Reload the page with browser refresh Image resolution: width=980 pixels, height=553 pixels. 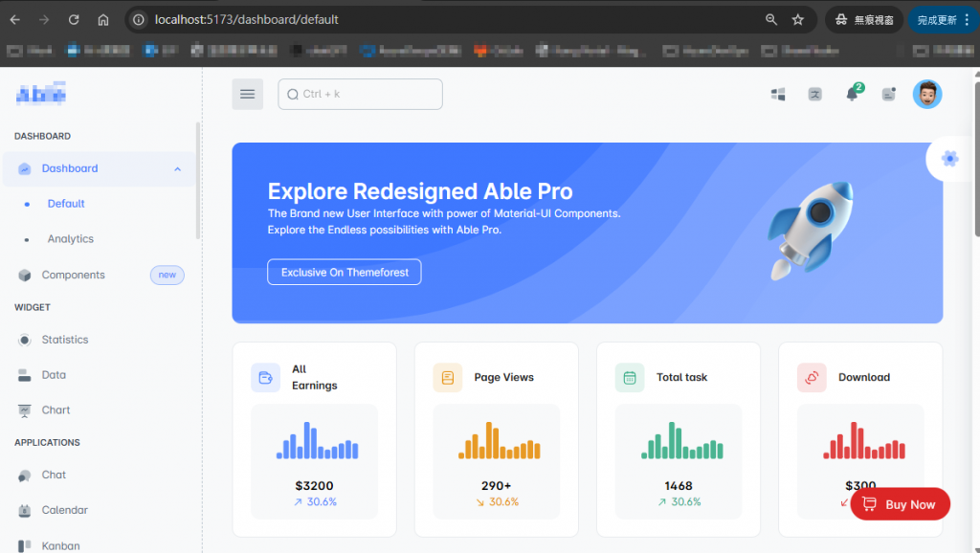point(74,20)
